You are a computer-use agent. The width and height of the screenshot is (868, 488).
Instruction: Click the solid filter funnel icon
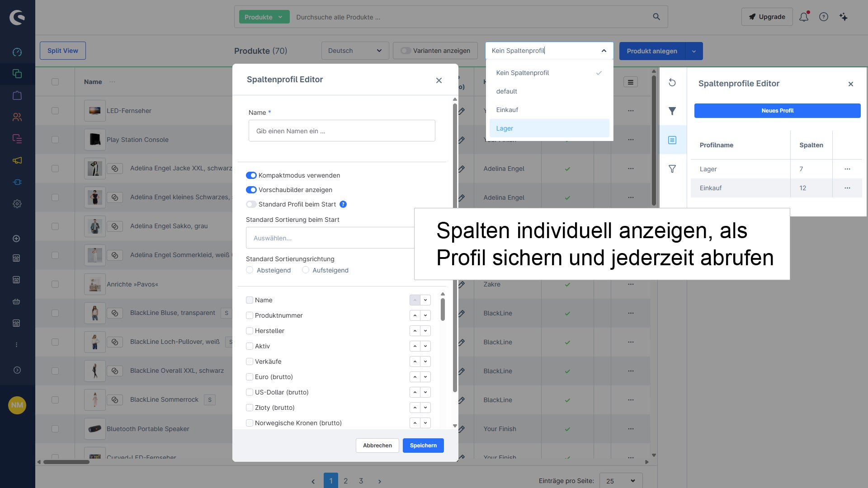click(672, 111)
